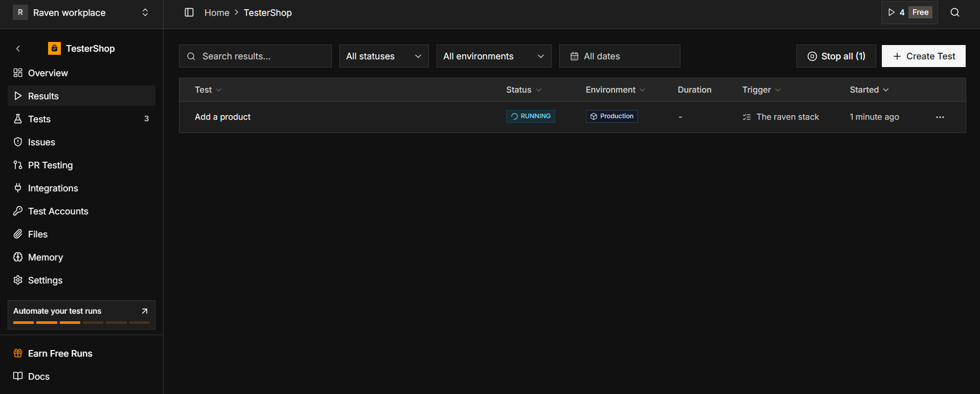
Task: Sort by the Started column header
Action: [869, 90]
